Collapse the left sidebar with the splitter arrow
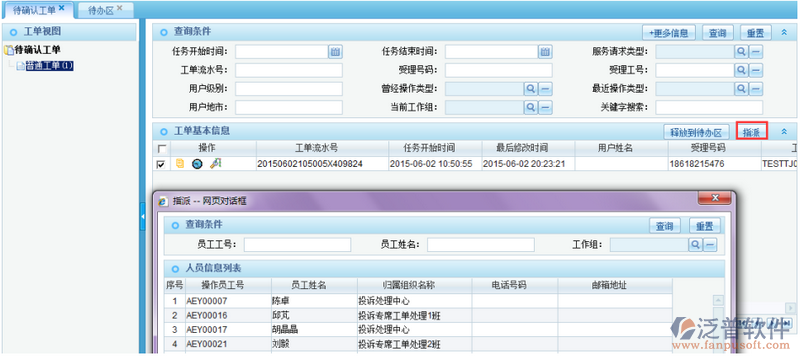Image resolution: width=800 pixels, height=361 pixels. click(x=142, y=217)
